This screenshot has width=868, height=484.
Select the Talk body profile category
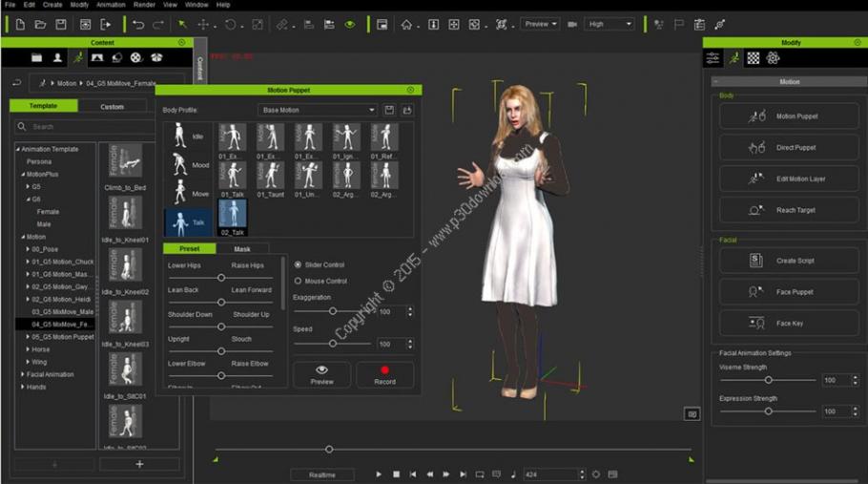188,221
